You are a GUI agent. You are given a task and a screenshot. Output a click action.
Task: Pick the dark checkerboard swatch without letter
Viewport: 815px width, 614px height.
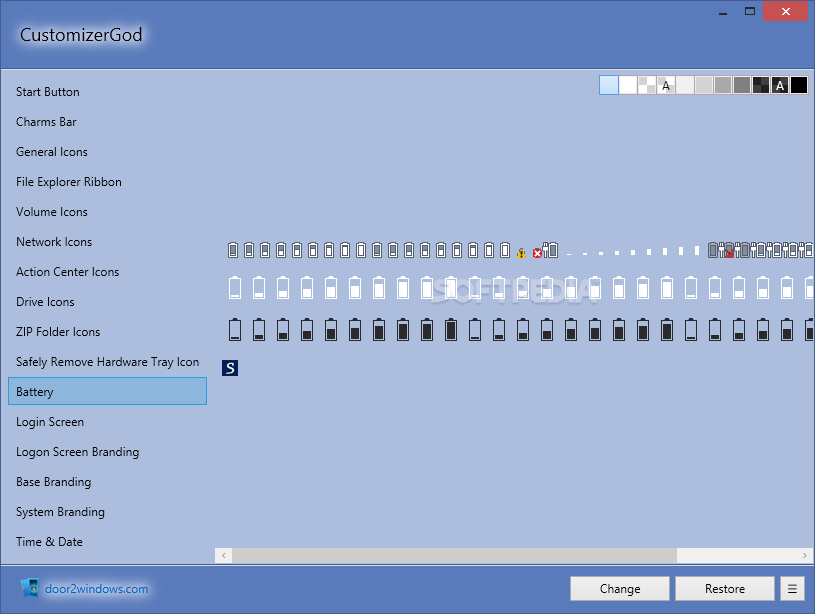[x=761, y=85]
